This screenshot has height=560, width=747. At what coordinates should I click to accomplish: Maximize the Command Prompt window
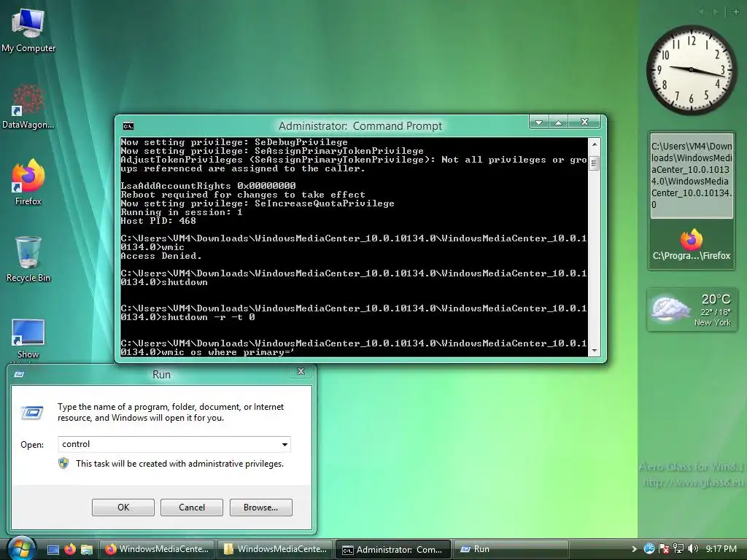[558, 122]
